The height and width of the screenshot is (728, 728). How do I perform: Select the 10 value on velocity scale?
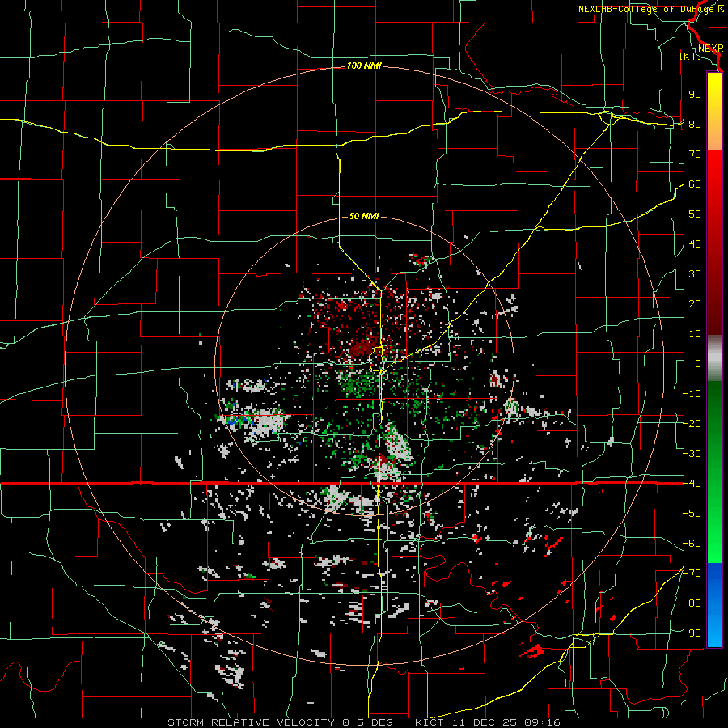click(695, 334)
